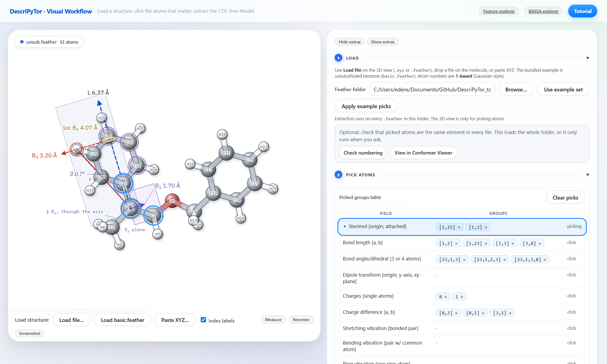Run Check numbering
The width and height of the screenshot is (607, 364).
[x=363, y=153]
